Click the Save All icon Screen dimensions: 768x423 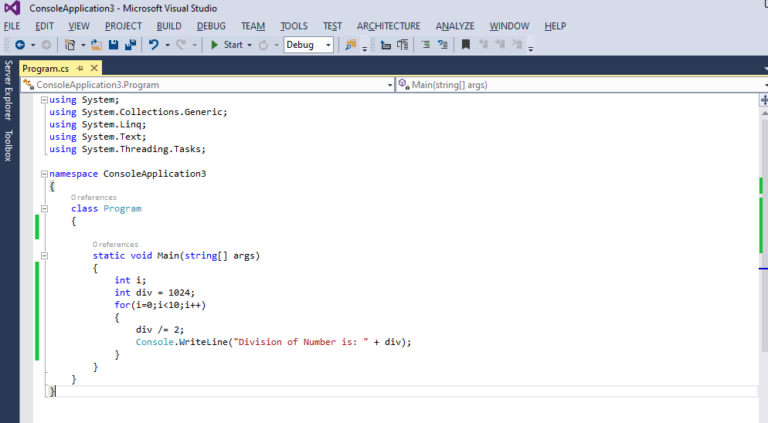[130, 45]
